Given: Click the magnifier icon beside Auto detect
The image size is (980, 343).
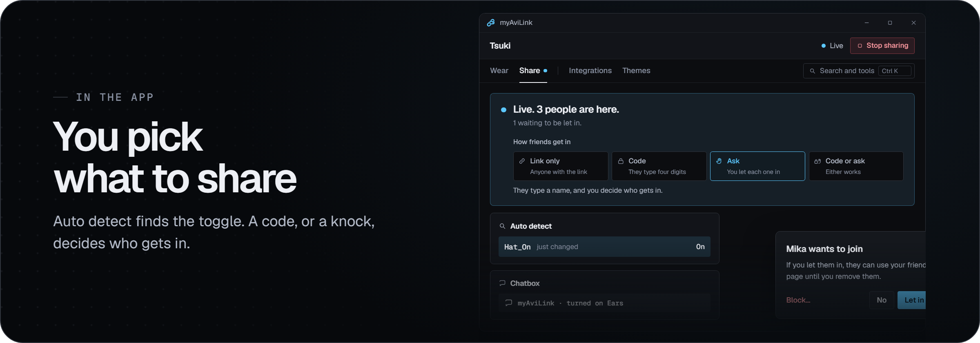Looking at the screenshot, I should click(x=502, y=226).
